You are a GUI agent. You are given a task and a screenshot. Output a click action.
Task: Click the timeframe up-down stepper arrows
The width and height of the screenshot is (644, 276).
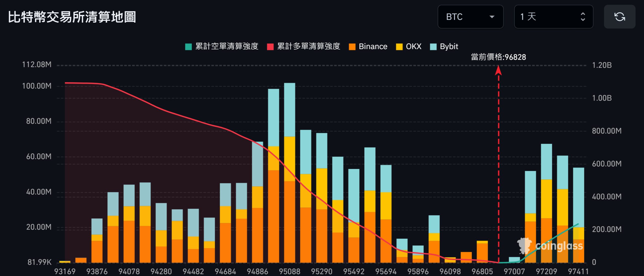583,17
